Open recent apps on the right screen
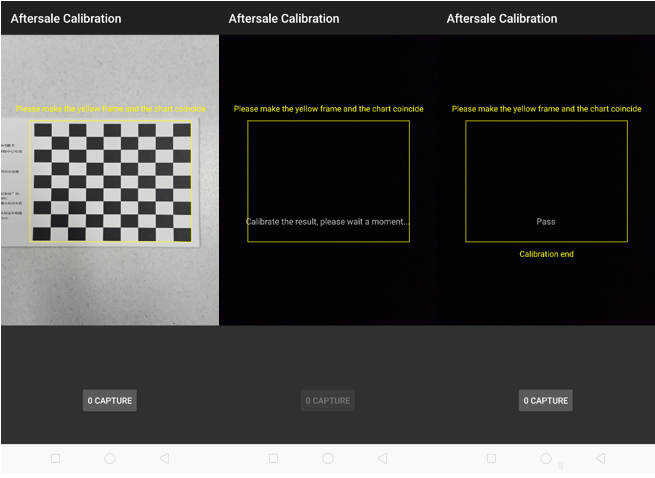655x478 pixels. (491, 458)
